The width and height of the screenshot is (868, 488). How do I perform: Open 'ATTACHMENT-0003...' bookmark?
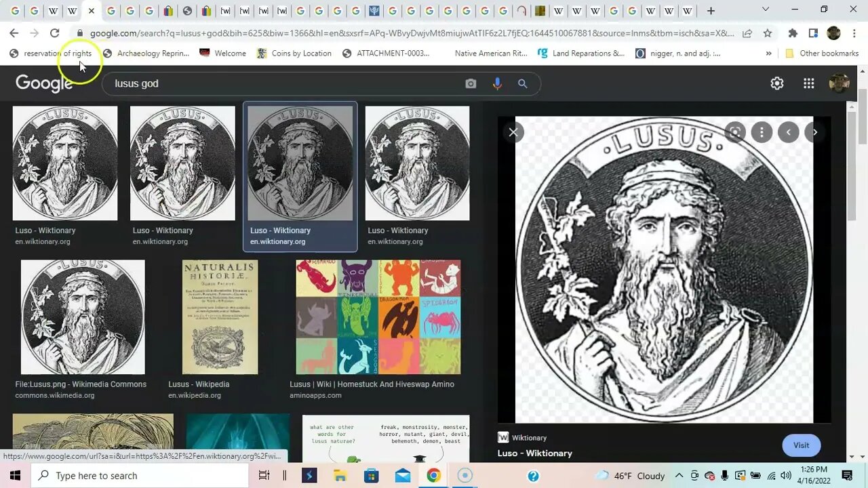(x=386, y=54)
